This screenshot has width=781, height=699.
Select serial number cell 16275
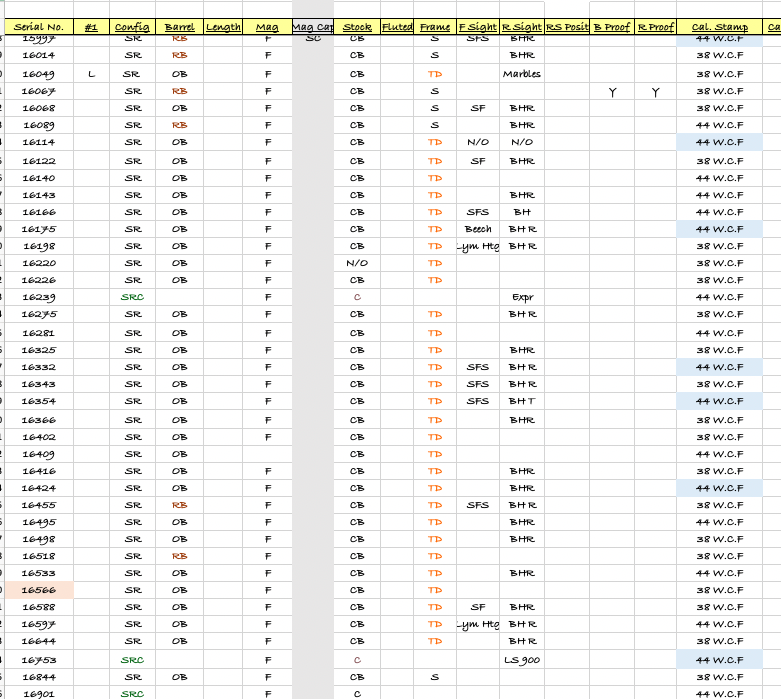pos(39,314)
